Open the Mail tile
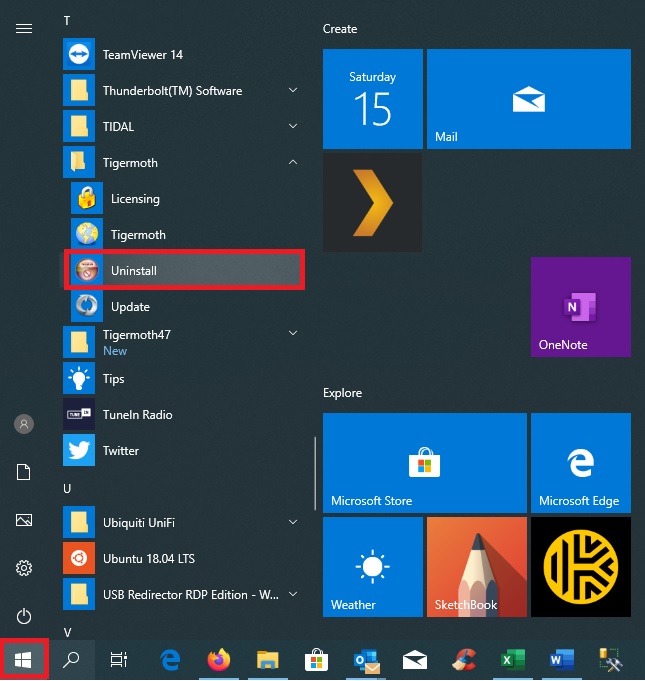The height and width of the screenshot is (681, 645). pos(529,99)
